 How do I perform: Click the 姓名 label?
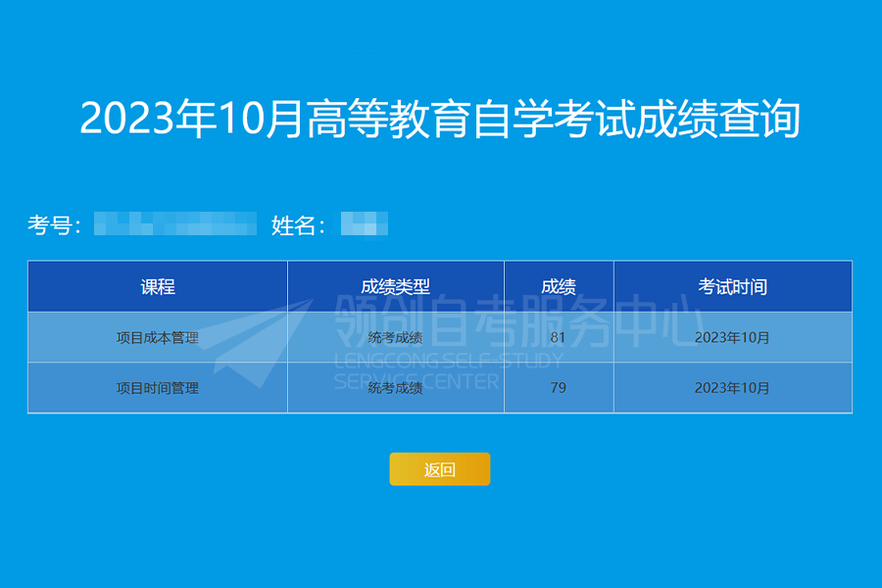(x=298, y=225)
